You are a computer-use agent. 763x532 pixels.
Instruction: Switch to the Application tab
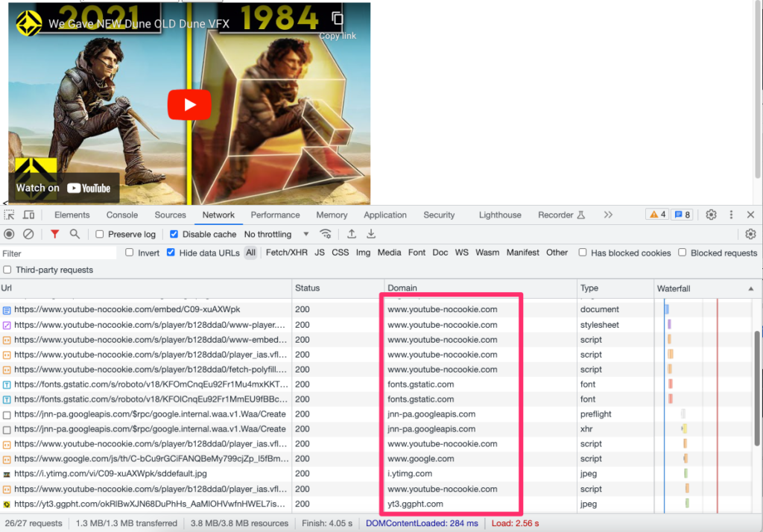[x=385, y=215]
